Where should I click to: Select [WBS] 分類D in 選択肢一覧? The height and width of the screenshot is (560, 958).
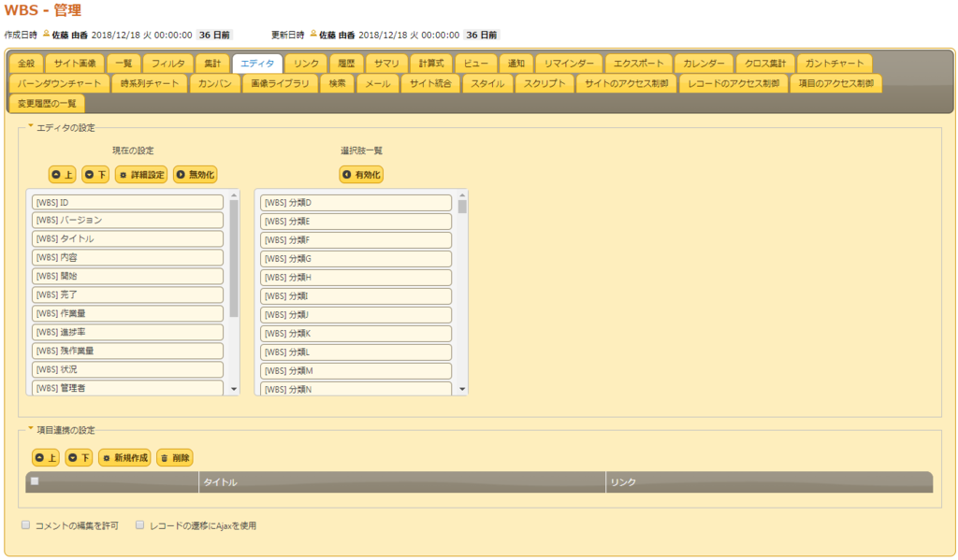click(x=356, y=202)
